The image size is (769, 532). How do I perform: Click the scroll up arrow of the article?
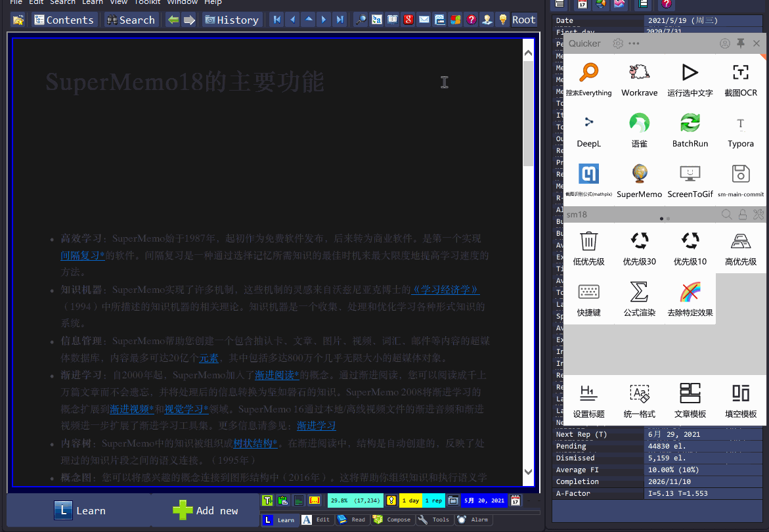pos(528,53)
